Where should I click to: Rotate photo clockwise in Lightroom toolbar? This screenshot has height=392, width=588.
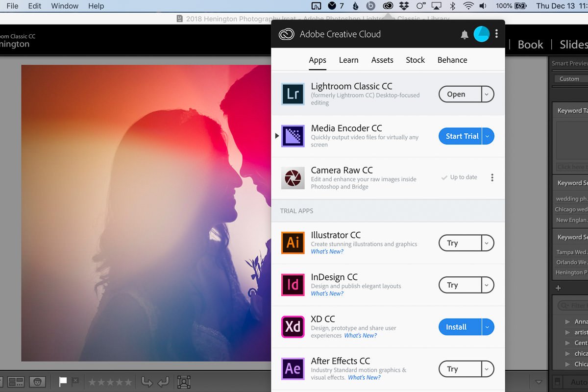pyautogui.click(x=164, y=382)
